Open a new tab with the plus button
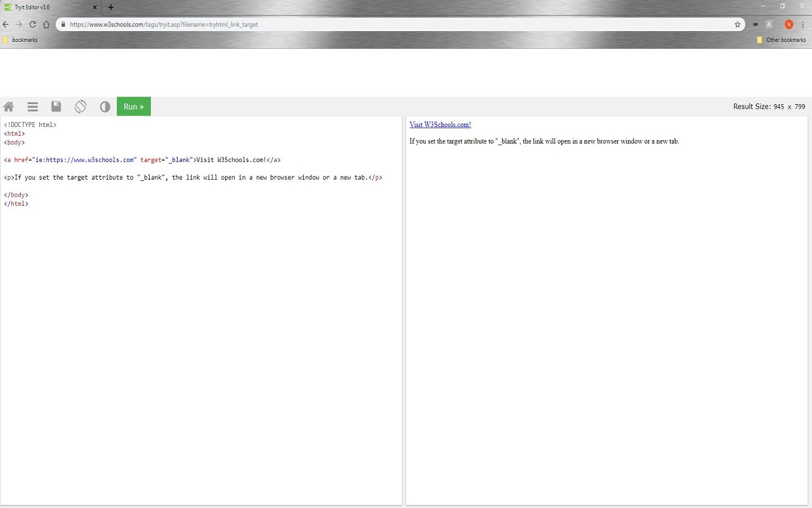Viewport: 812px width, 508px height. 111,7
